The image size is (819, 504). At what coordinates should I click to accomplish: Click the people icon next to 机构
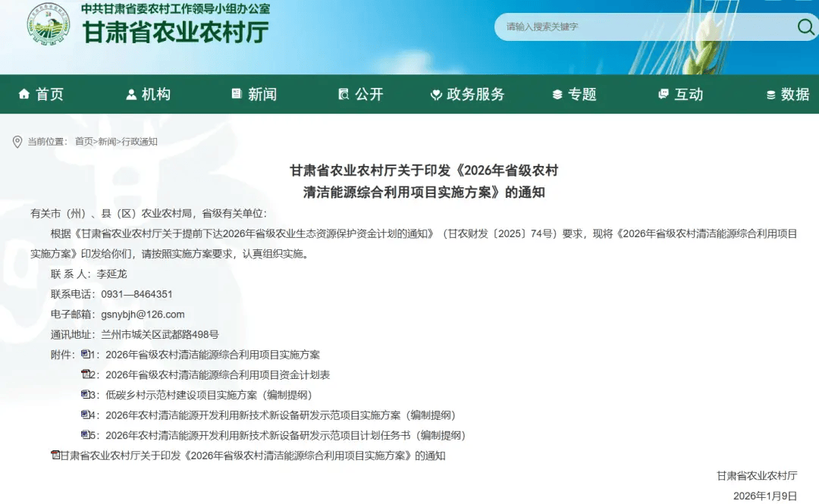tap(130, 94)
